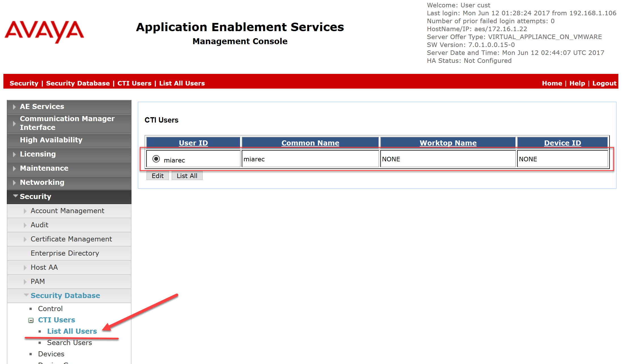624x364 pixels.
Task: Open the Control page
Action: (50, 309)
